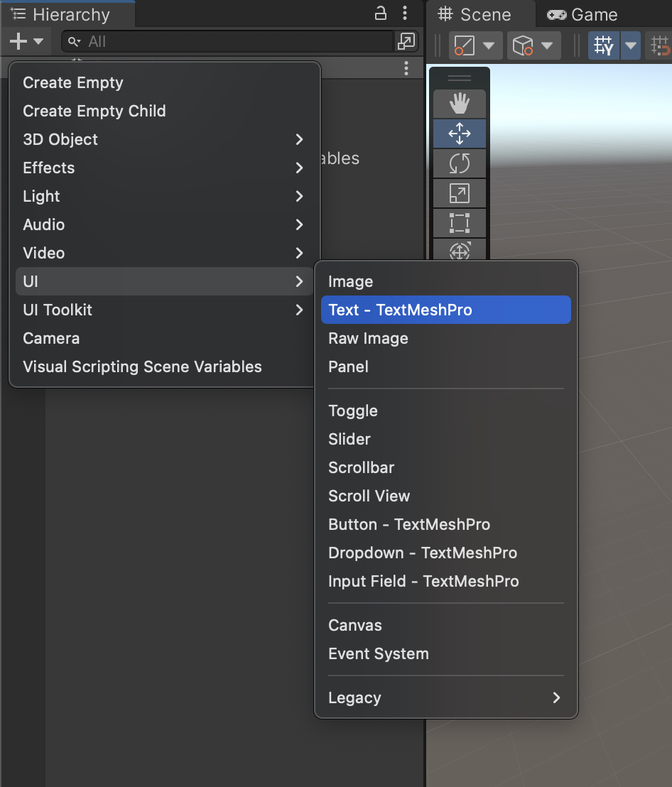Expand the Effects submenu

[x=165, y=168]
